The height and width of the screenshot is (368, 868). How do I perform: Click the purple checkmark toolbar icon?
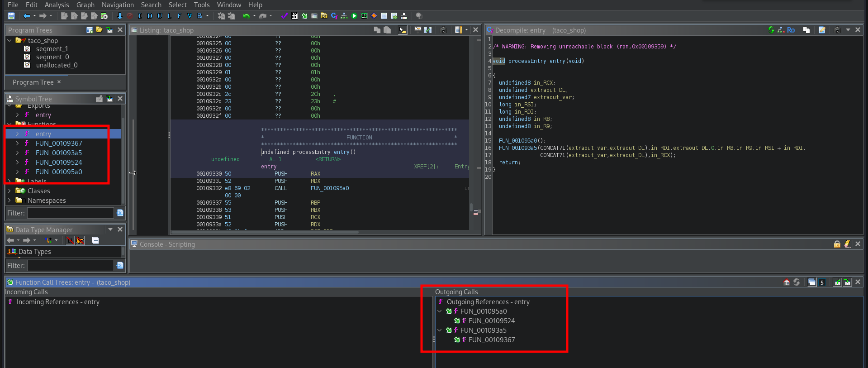(284, 16)
